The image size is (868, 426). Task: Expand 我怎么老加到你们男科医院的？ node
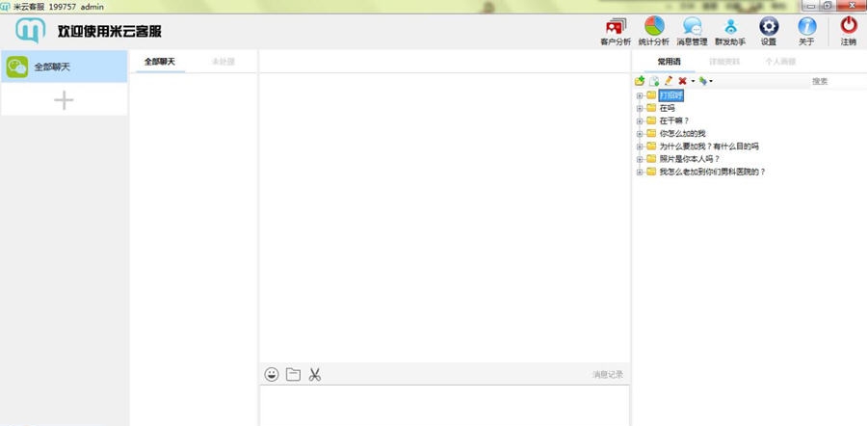click(640, 172)
